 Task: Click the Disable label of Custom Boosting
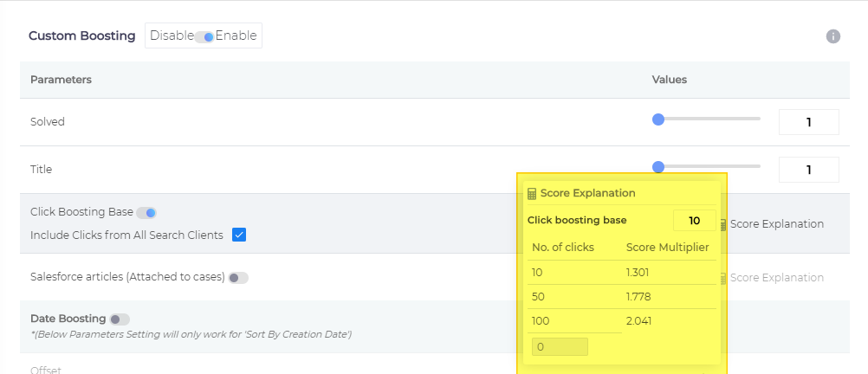pos(171,36)
